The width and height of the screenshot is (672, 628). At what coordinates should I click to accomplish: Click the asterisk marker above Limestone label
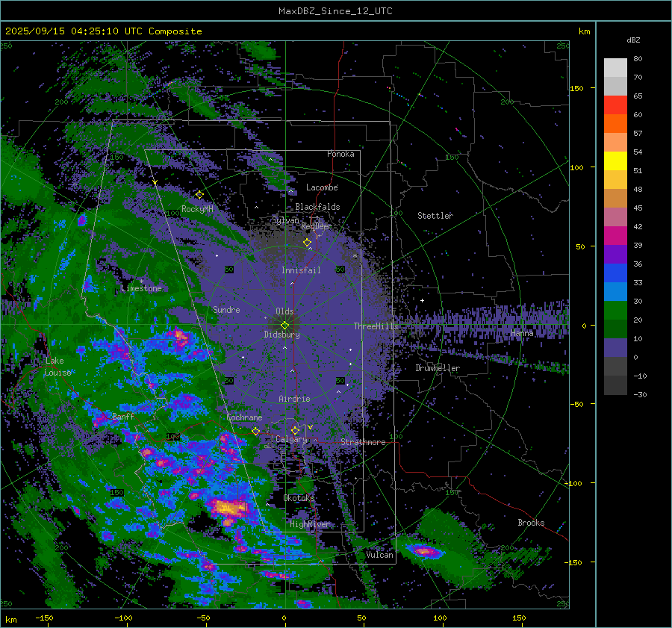pyautogui.click(x=141, y=282)
